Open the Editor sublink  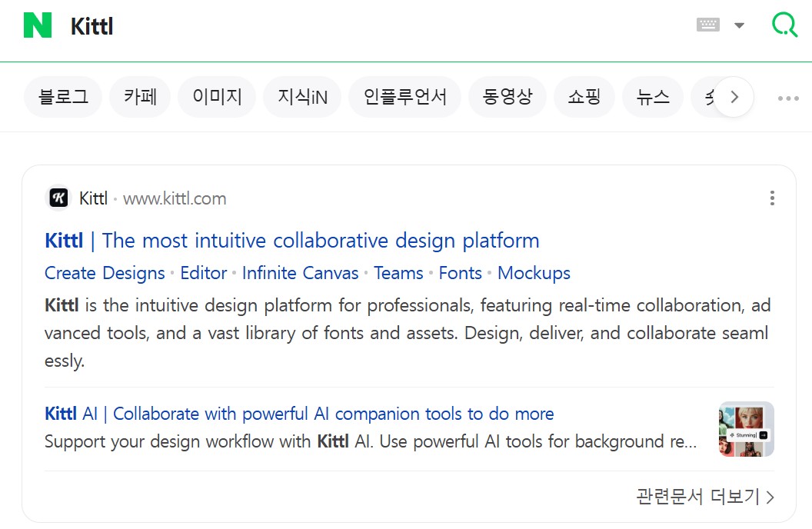pos(204,273)
